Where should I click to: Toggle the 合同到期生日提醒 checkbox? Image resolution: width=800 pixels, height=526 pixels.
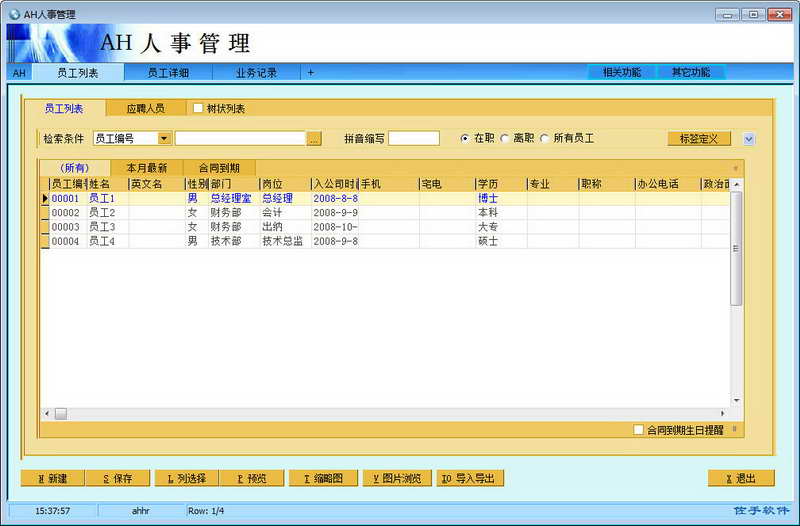pos(639,430)
